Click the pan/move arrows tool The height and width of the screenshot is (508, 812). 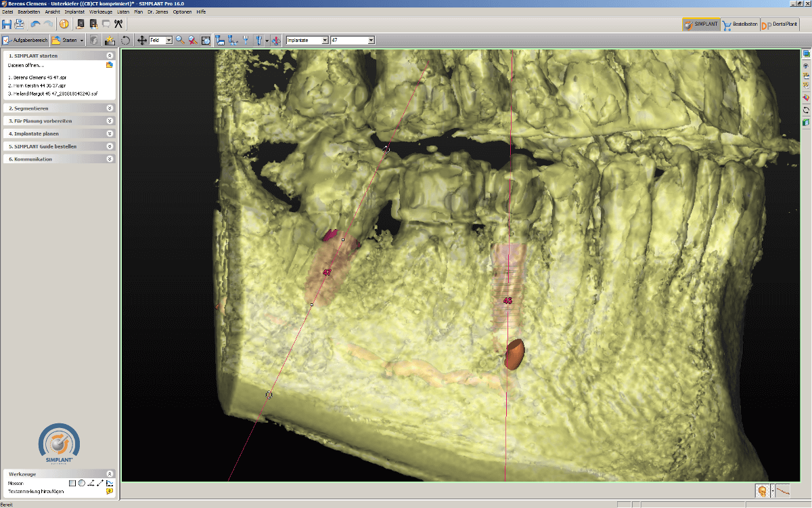[x=142, y=41]
